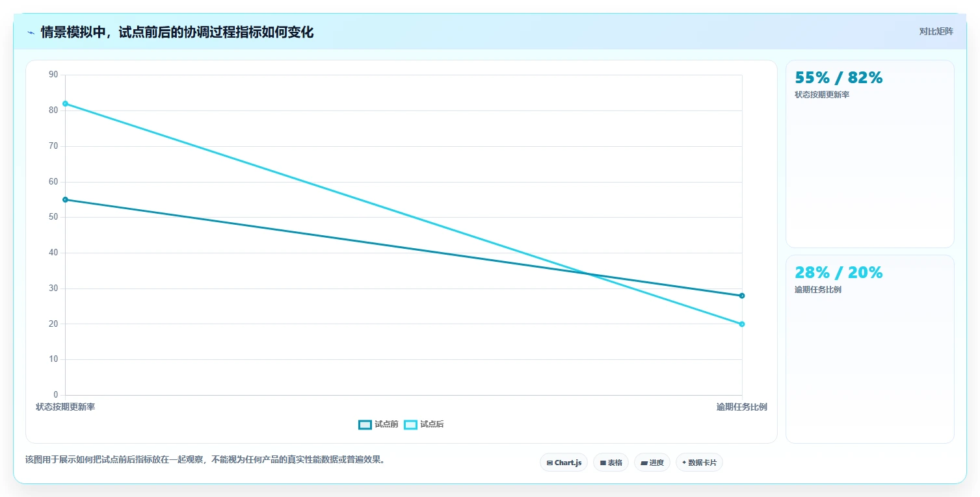Screen dimensions: 980x497
Task: Click the disclaimer note below the chart
Action: 206,460
